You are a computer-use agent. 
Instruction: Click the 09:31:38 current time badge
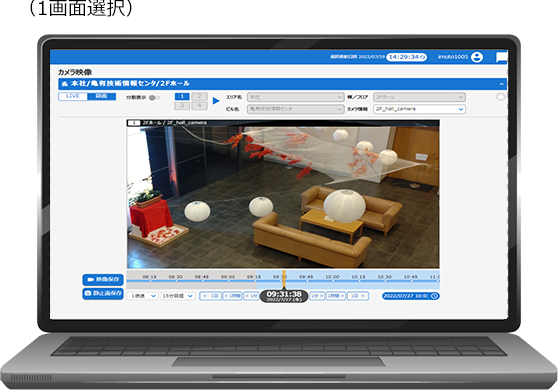pos(284,296)
